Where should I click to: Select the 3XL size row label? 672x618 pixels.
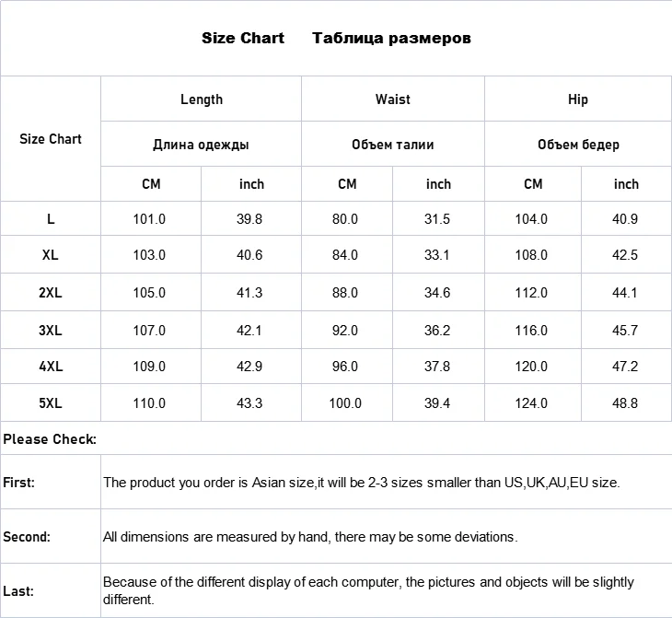click(x=51, y=330)
